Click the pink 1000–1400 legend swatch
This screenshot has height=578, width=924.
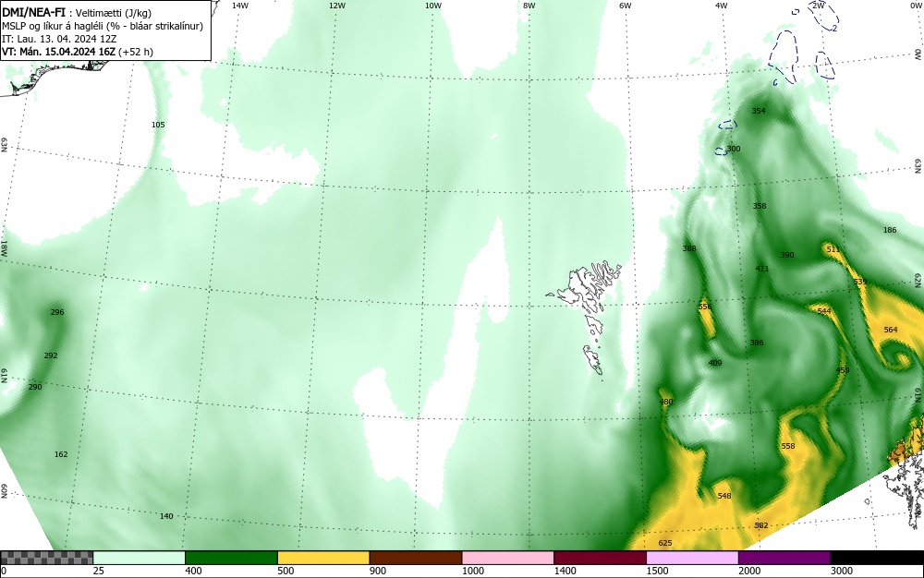point(508,558)
